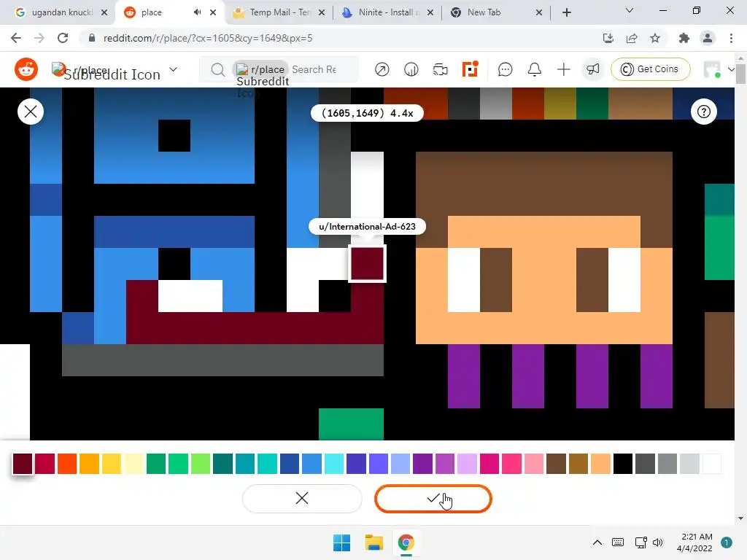Select the black color swatch
The image size is (747, 560).
(623, 464)
